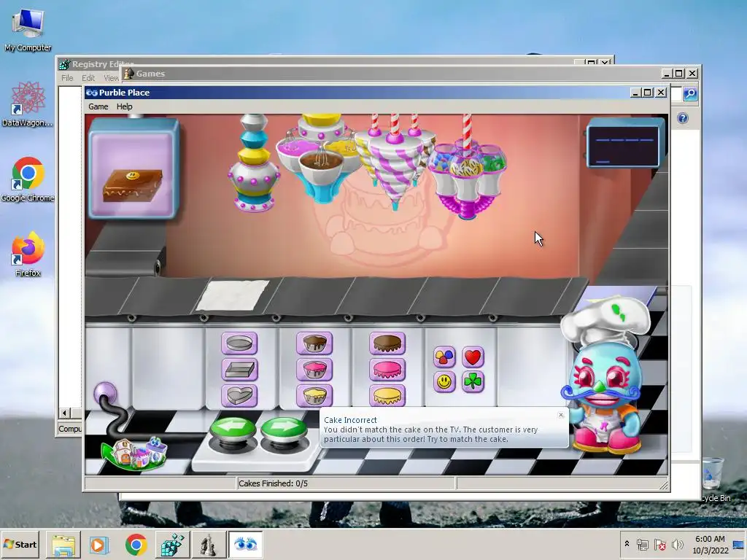Image resolution: width=747 pixels, height=560 pixels.
Task: Open View menu in Registry Editor
Action: coord(111,77)
